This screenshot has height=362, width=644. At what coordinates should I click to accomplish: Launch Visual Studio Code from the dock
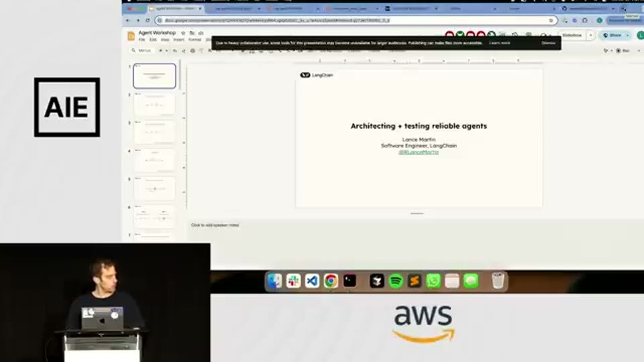[x=312, y=281]
